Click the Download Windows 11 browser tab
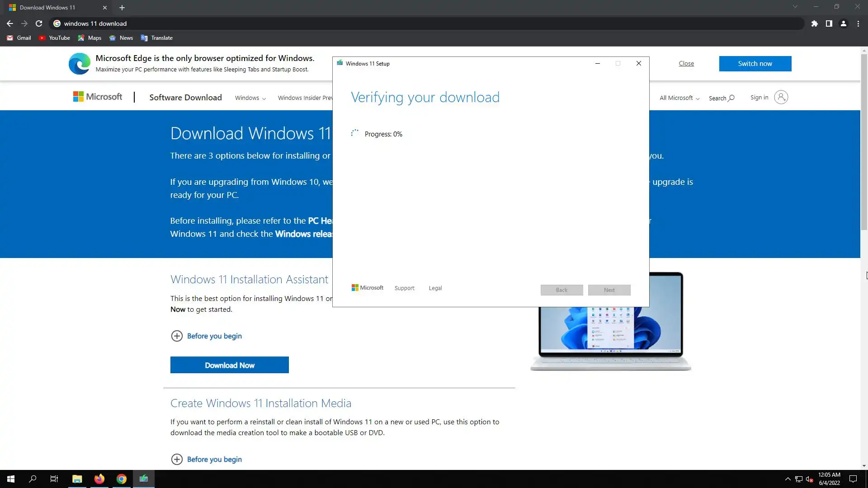 (x=47, y=8)
